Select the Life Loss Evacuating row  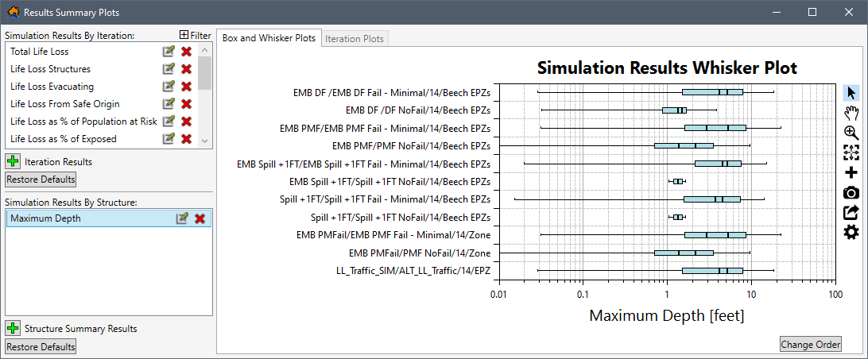101,87
